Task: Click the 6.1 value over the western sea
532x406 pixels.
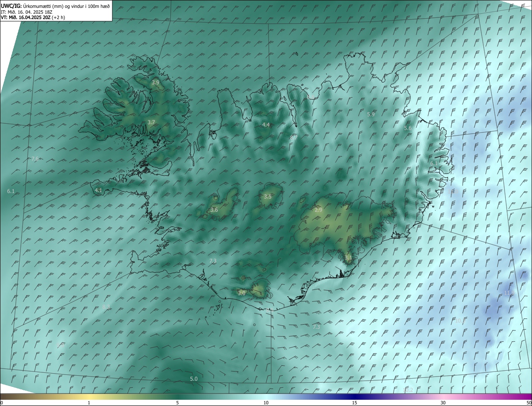Action: click(x=11, y=191)
